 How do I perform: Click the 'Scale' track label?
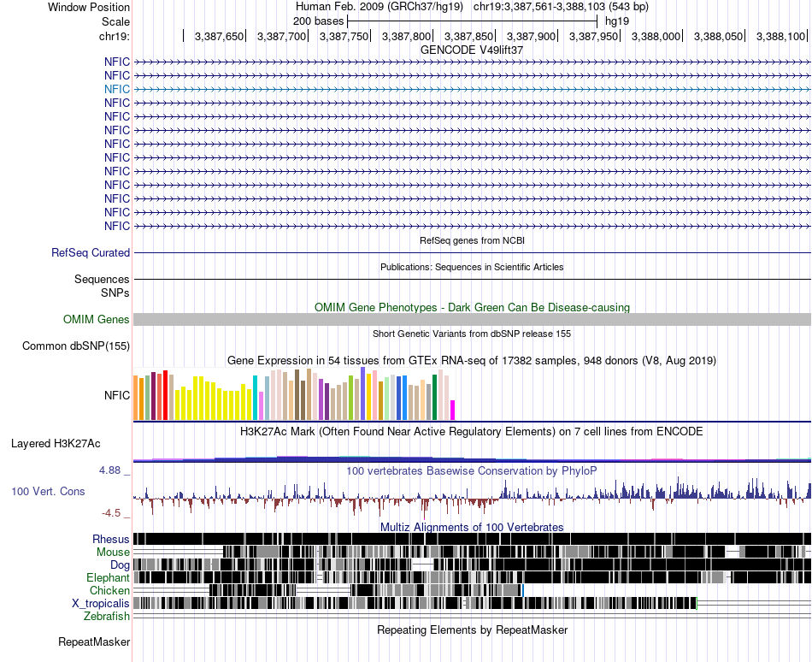pyautogui.click(x=115, y=21)
